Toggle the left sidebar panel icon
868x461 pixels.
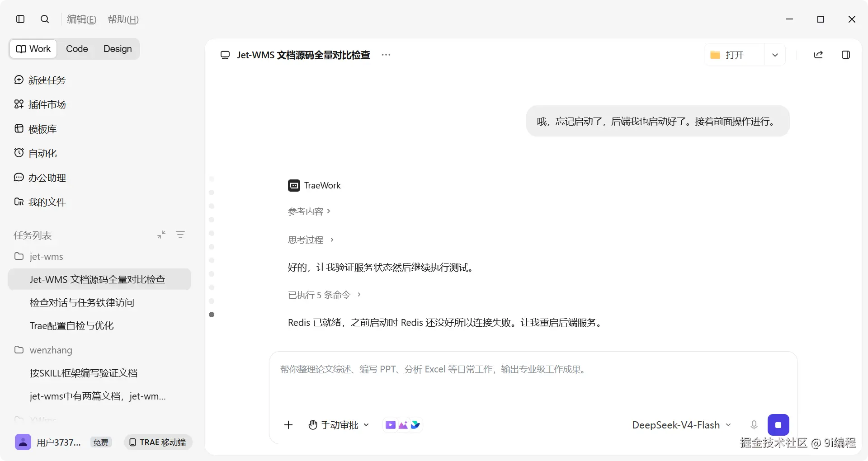point(20,19)
